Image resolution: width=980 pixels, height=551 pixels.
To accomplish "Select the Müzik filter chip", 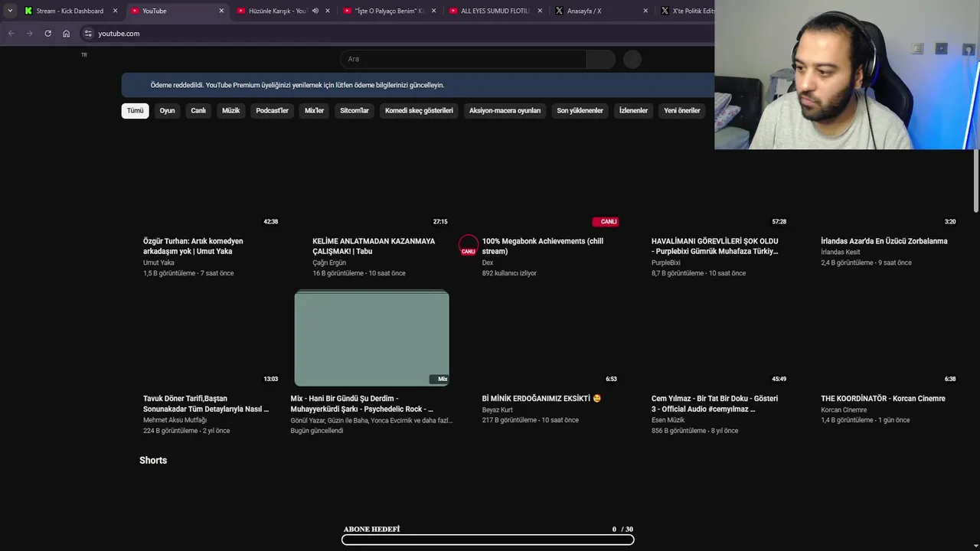I will pyautogui.click(x=230, y=111).
